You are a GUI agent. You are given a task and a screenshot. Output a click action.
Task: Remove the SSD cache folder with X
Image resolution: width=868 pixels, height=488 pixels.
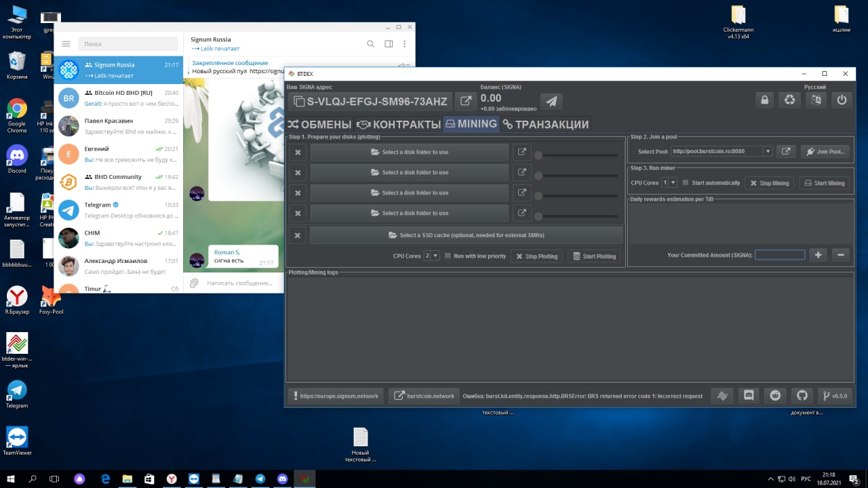298,235
